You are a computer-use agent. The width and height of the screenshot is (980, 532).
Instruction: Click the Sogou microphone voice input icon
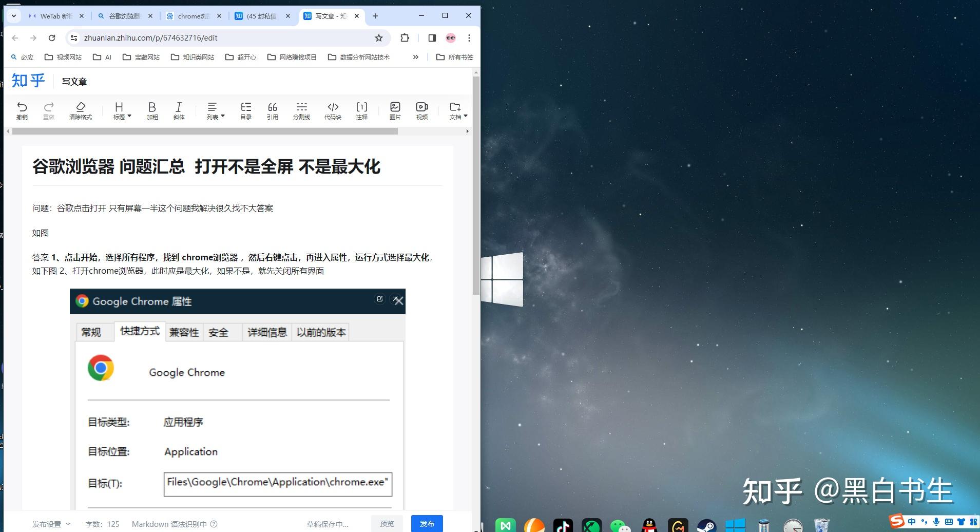click(x=936, y=522)
